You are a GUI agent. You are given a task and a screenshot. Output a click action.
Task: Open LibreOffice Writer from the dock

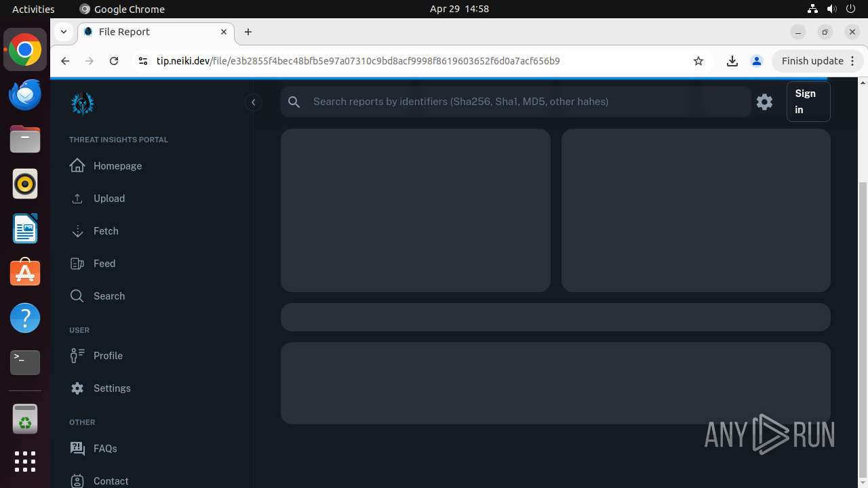coord(25,228)
